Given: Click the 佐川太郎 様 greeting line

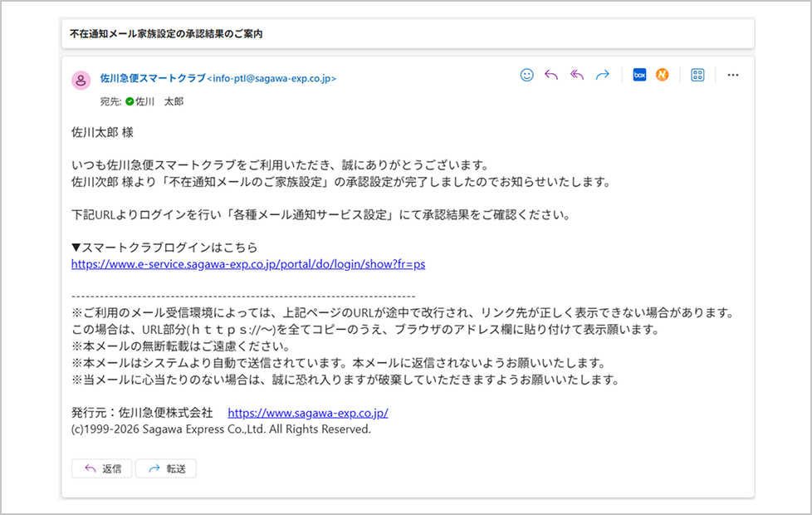Looking at the screenshot, I should click(x=102, y=132).
